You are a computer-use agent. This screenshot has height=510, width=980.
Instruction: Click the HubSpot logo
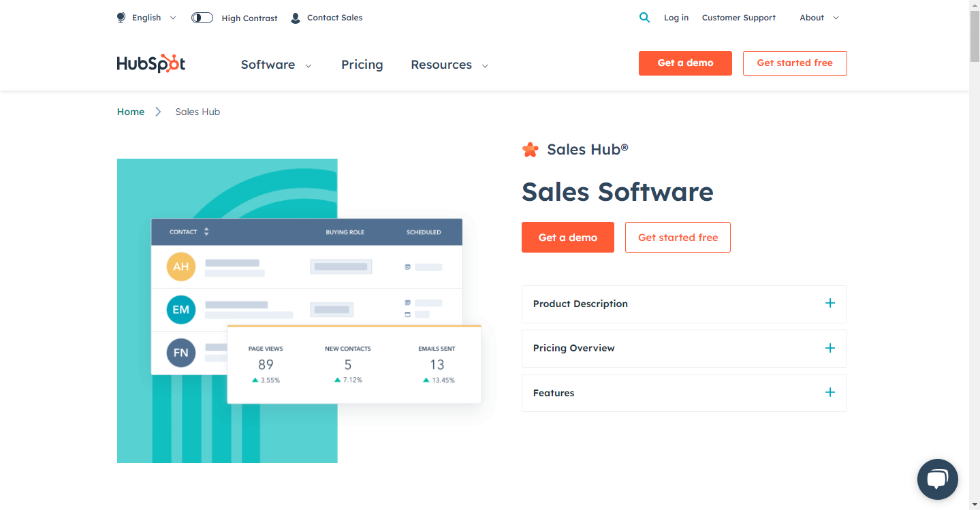pyautogui.click(x=151, y=63)
